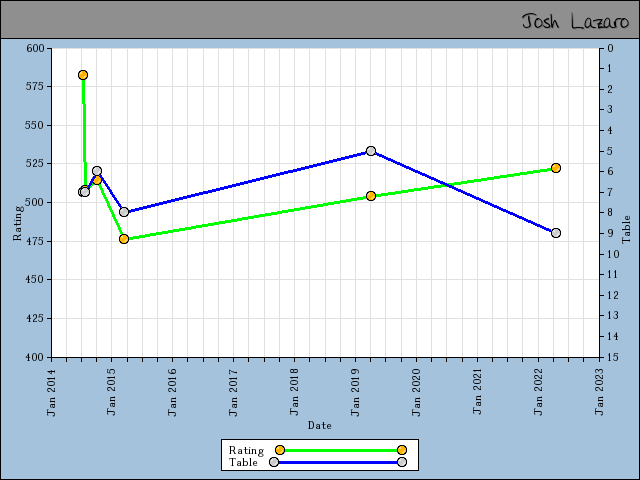Click the highest orange Rating point near 582
The height and width of the screenshot is (480, 640).
click(x=83, y=75)
